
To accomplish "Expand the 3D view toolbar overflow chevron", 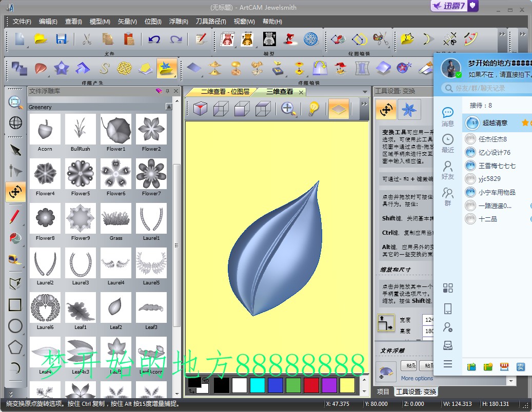I will coord(364,104).
